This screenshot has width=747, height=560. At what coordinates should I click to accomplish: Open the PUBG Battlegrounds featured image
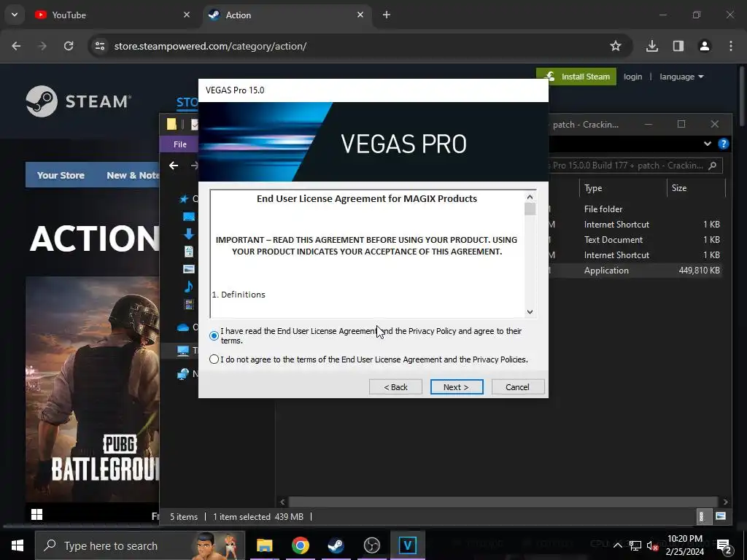click(93, 389)
